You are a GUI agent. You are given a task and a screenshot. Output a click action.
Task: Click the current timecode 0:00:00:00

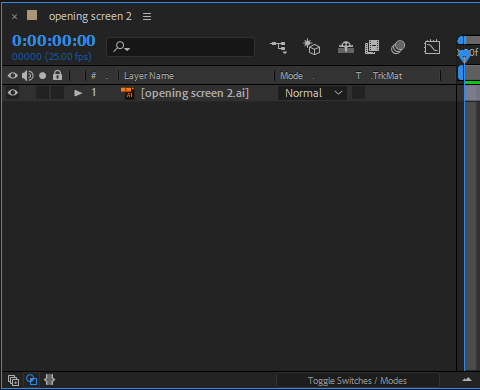pyautogui.click(x=54, y=41)
